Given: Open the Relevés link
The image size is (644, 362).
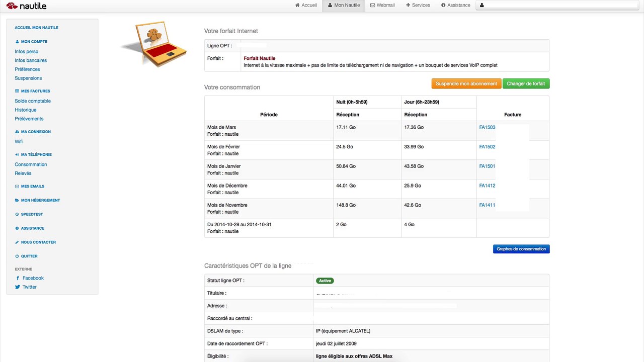Looking at the screenshot, I should (23, 173).
